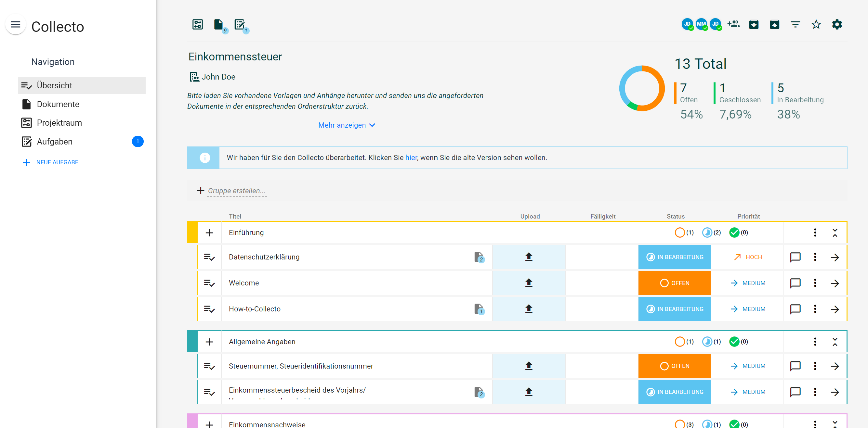Toggle the OFFEN status on Steuernummer row
This screenshot has width=868, height=428.
point(674,366)
